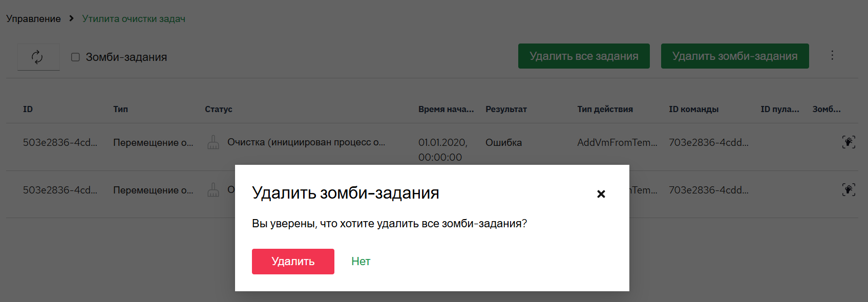The width and height of the screenshot is (868, 302).
Task: Click Удалить все задания button
Action: pyautogui.click(x=584, y=56)
